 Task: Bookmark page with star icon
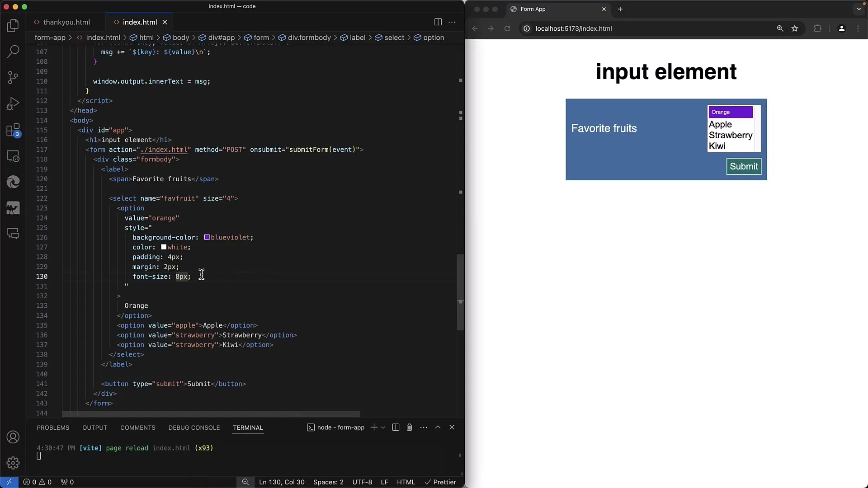[x=795, y=28]
